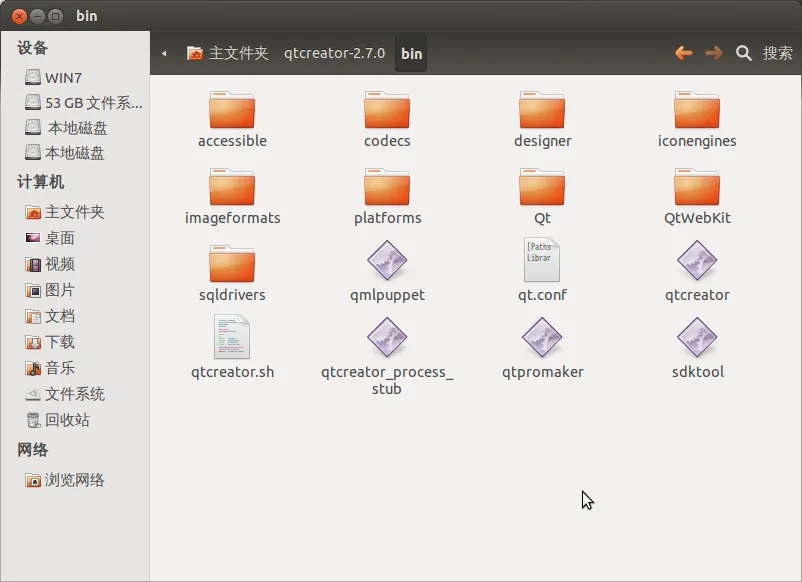Screen dimensions: 802x582
Task: Select the qtcreator_process_stub file
Action: point(387,339)
